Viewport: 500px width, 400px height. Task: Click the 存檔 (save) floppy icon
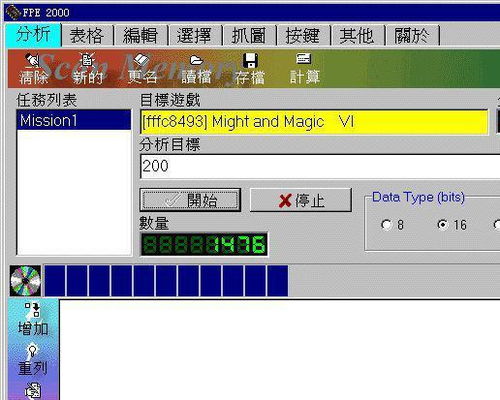[251, 60]
